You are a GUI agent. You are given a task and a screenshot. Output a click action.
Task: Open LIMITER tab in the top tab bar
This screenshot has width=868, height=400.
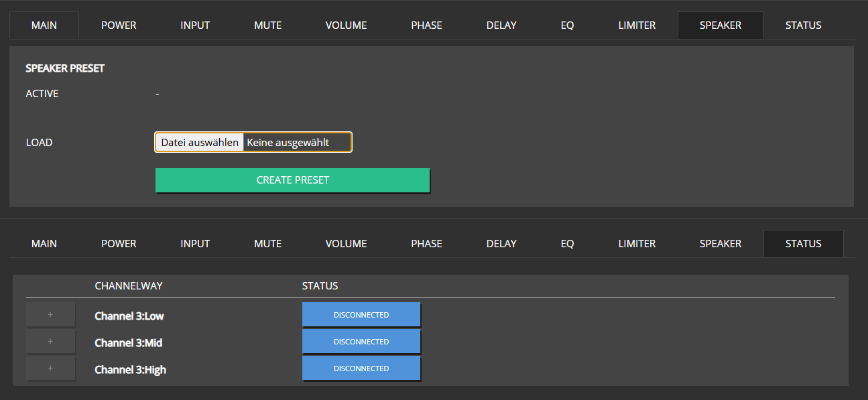click(x=637, y=25)
